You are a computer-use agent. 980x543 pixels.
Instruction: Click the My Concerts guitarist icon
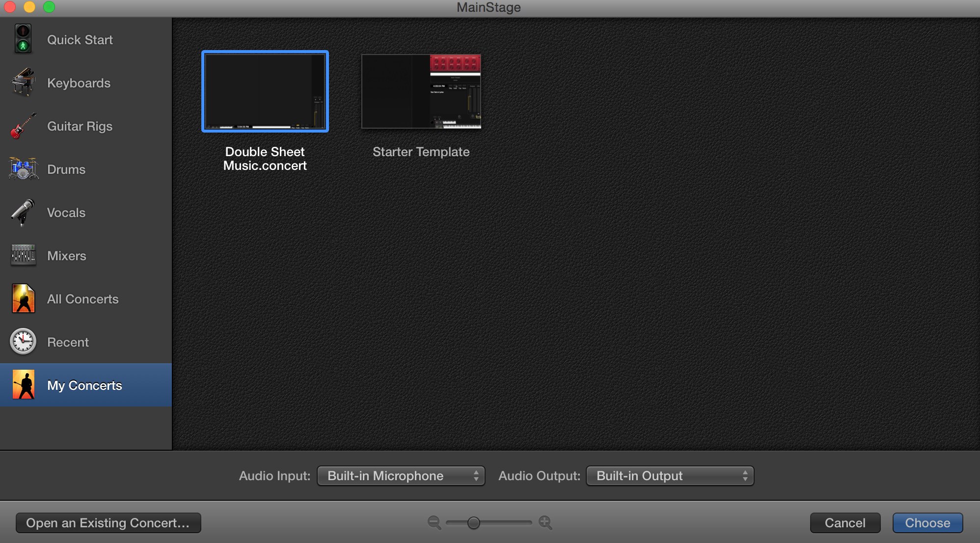coord(23,384)
